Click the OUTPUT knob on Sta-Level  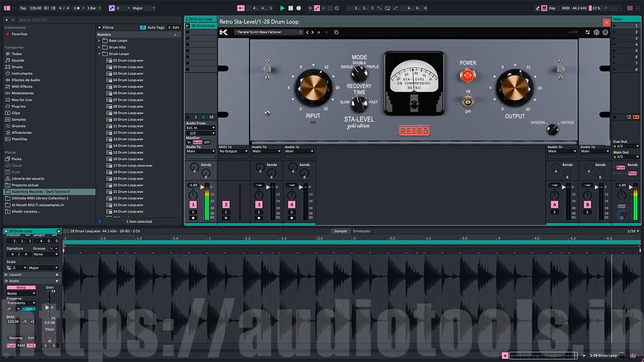tap(515, 87)
